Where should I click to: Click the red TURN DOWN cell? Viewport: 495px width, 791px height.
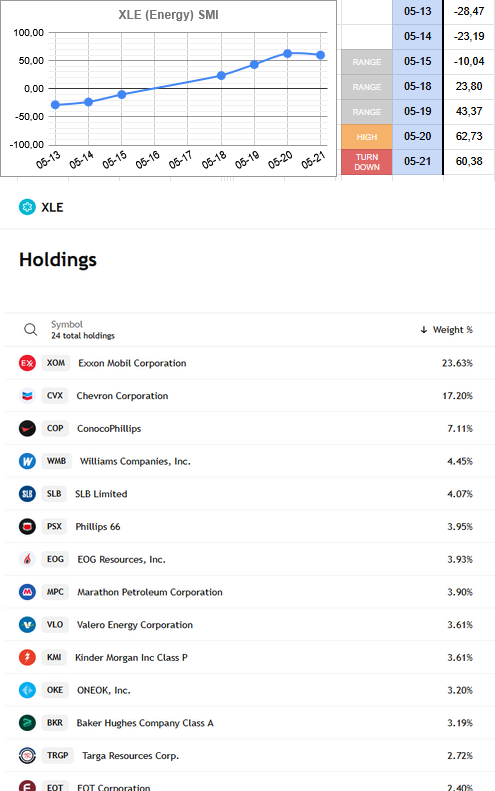(367, 162)
